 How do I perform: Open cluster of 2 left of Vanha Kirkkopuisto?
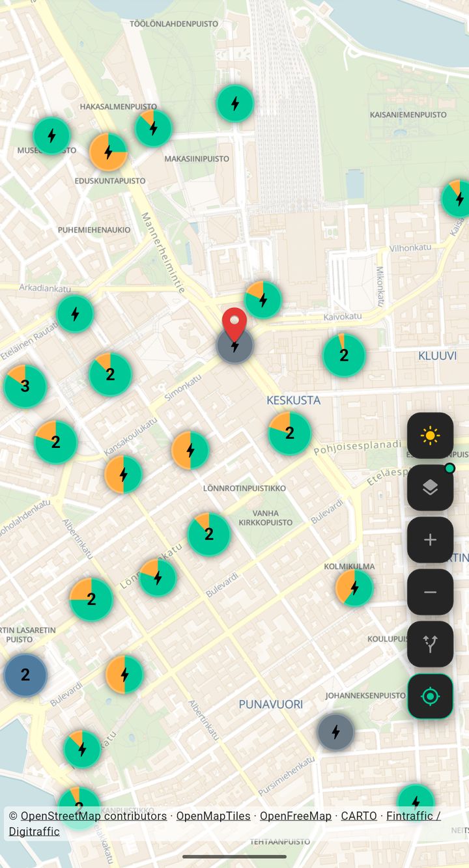click(209, 534)
